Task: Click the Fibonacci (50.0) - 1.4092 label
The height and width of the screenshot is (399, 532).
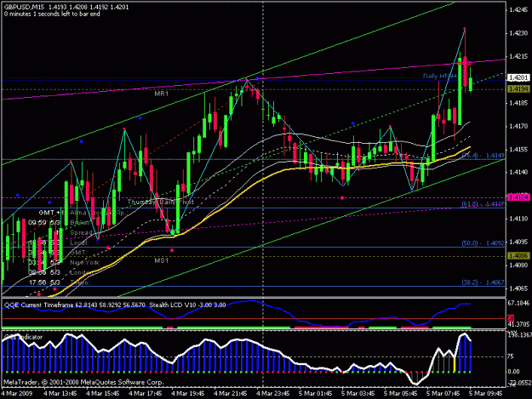Action: pos(483,243)
